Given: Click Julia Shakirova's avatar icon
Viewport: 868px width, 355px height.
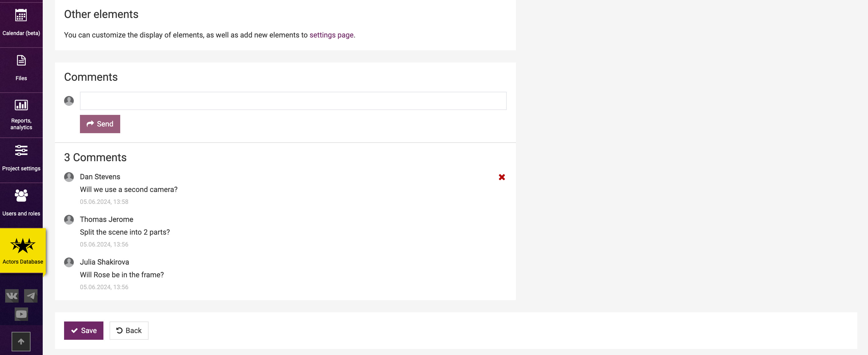Looking at the screenshot, I should (69, 262).
